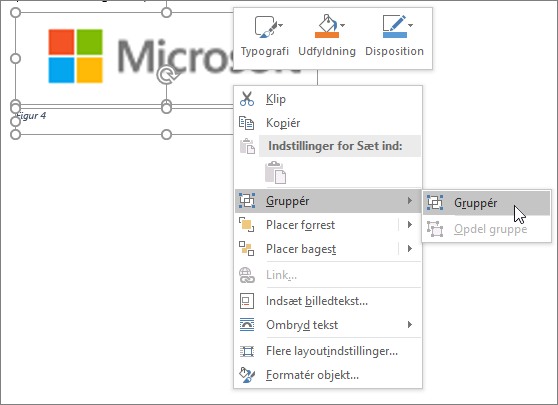Click the Udfyldning paint bucket icon
The width and height of the screenshot is (558, 405).
(x=327, y=26)
